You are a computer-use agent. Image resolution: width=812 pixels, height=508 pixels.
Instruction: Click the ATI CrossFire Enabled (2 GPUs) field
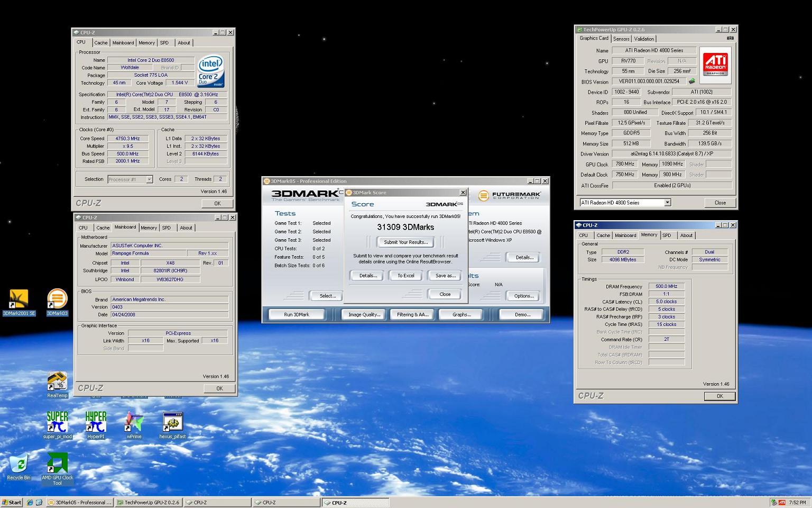click(x=672, y=186)
